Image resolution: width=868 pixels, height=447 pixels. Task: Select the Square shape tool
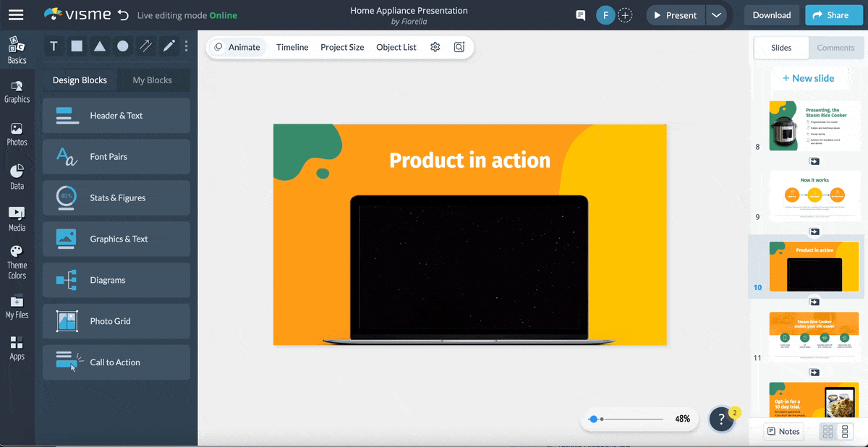point(77,46)
